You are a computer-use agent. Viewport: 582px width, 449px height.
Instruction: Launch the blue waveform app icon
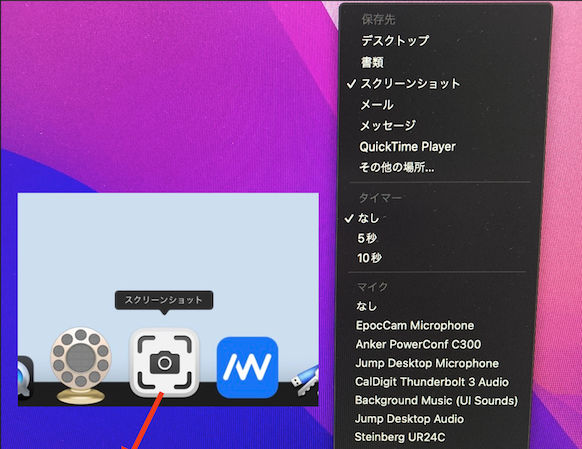pos(247,367)
